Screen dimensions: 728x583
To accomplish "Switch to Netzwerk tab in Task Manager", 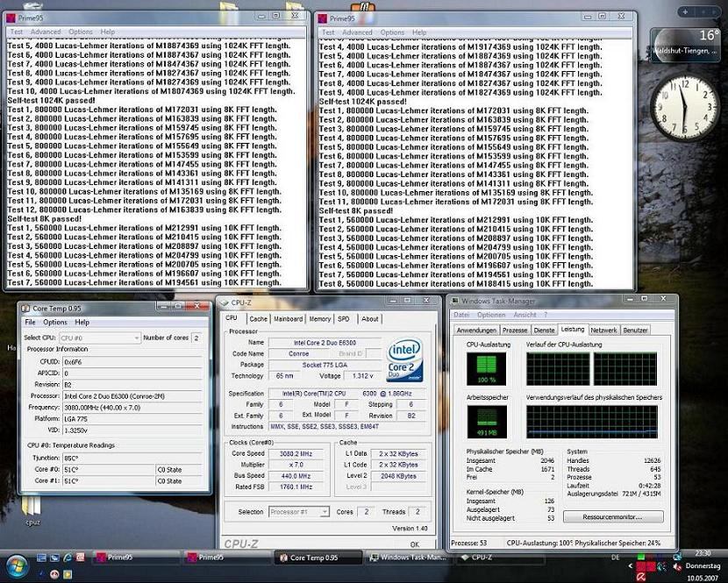I will [603, 330].
